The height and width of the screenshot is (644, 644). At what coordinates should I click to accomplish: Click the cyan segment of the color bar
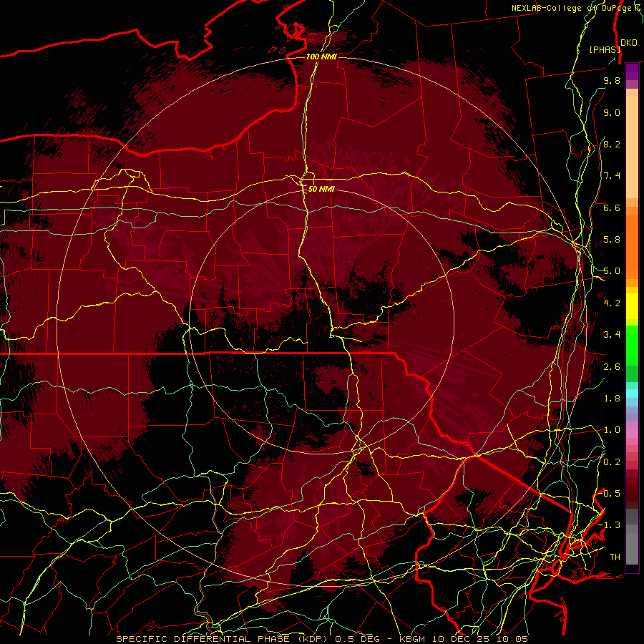point(632,394)
